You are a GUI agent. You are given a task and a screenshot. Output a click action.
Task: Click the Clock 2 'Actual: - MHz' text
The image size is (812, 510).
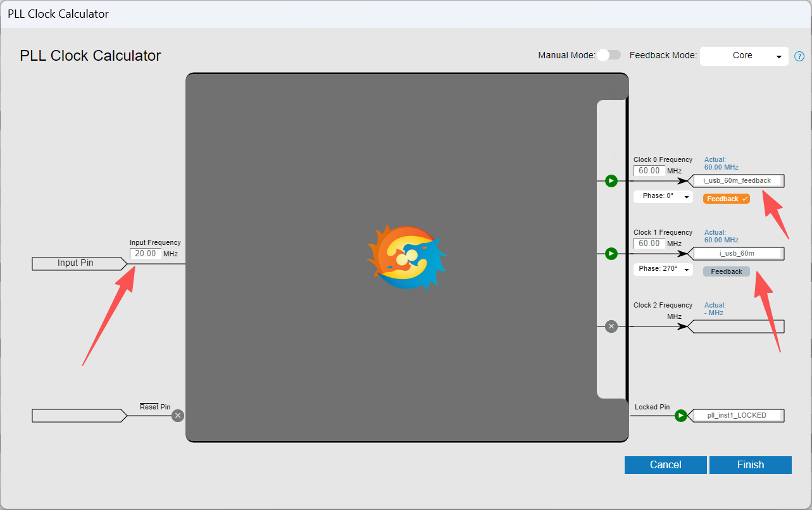click(715, 309)
